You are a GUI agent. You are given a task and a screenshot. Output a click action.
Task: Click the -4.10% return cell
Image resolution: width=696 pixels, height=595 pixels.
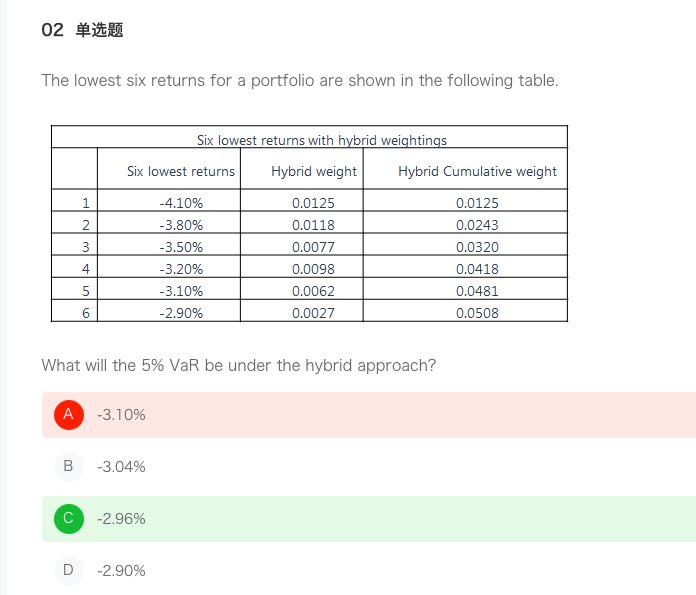[x=181, y=203]
